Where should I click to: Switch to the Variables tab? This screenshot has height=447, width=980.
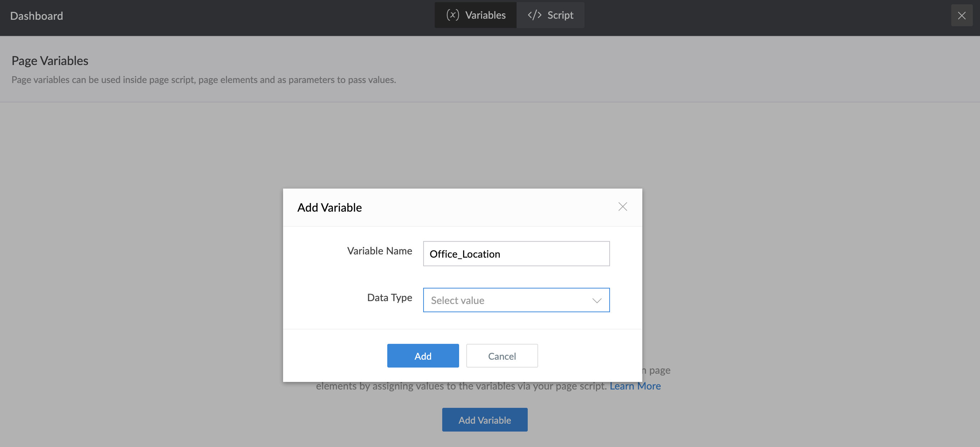pos(476,15)
